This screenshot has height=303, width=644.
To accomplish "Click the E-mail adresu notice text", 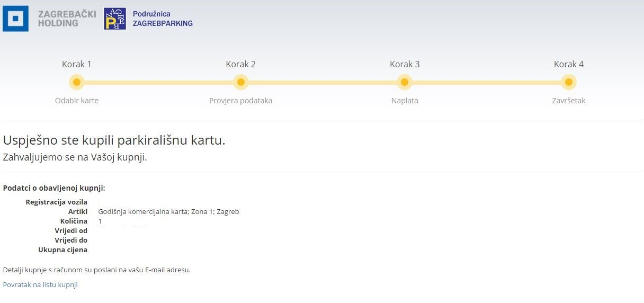I will click(96, 270).
